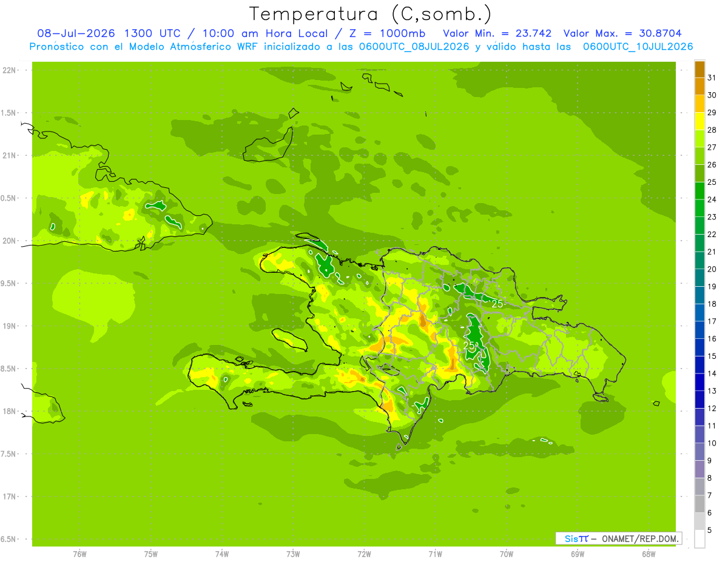Click the 76W longitude label
This screenshot has width=728, height=562.
pyautogui.click(x=79, y=554)
